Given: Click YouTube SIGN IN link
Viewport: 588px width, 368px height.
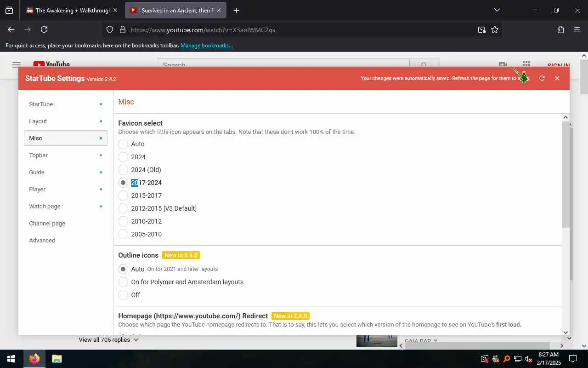Looking at the screenshot, I should 558,65.
